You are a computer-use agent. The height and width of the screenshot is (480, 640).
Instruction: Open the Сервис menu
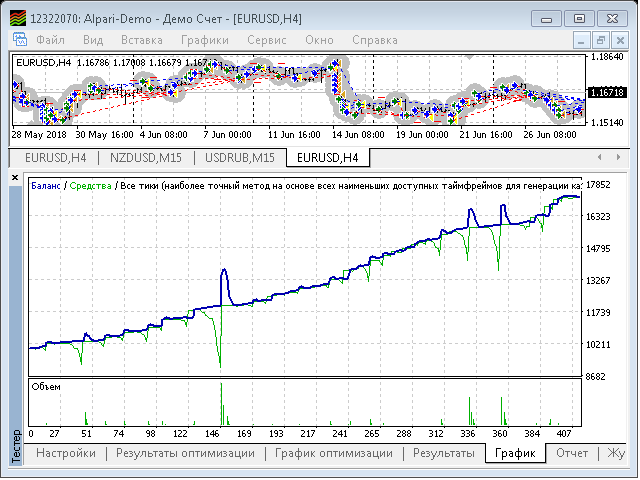pos(267,40)
